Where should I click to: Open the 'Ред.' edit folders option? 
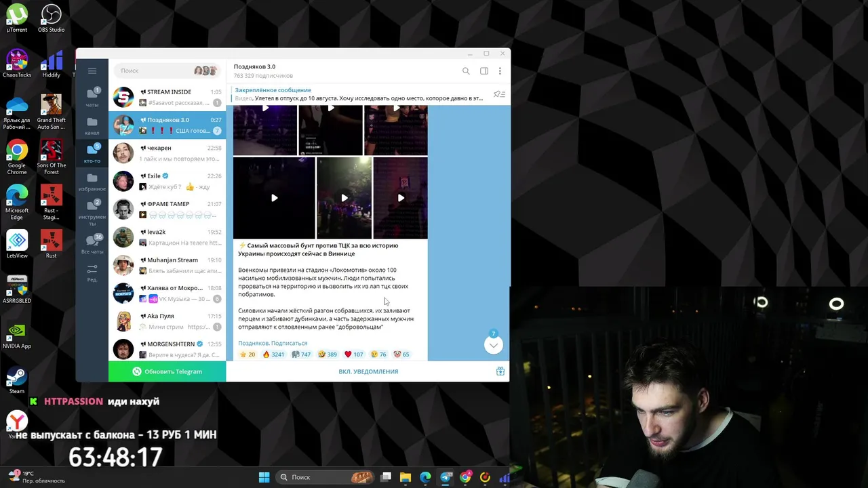pyautogui.click(x=92, y=272)
